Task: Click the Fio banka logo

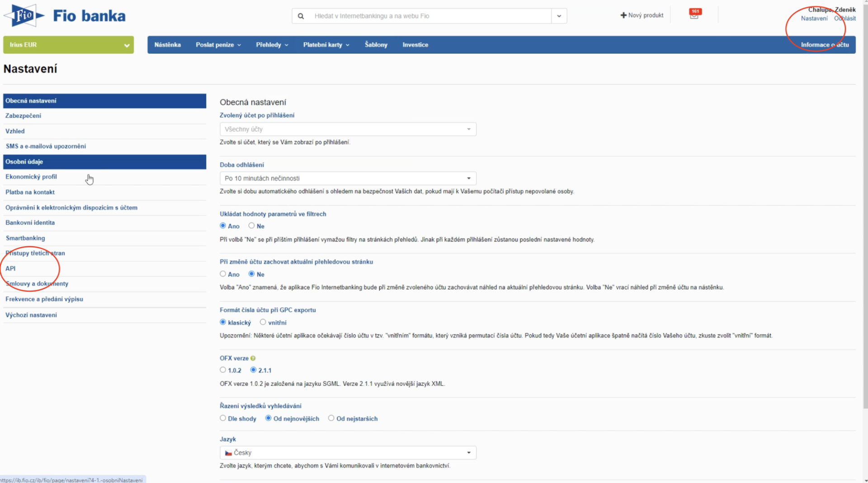Action: click(65, 16)
